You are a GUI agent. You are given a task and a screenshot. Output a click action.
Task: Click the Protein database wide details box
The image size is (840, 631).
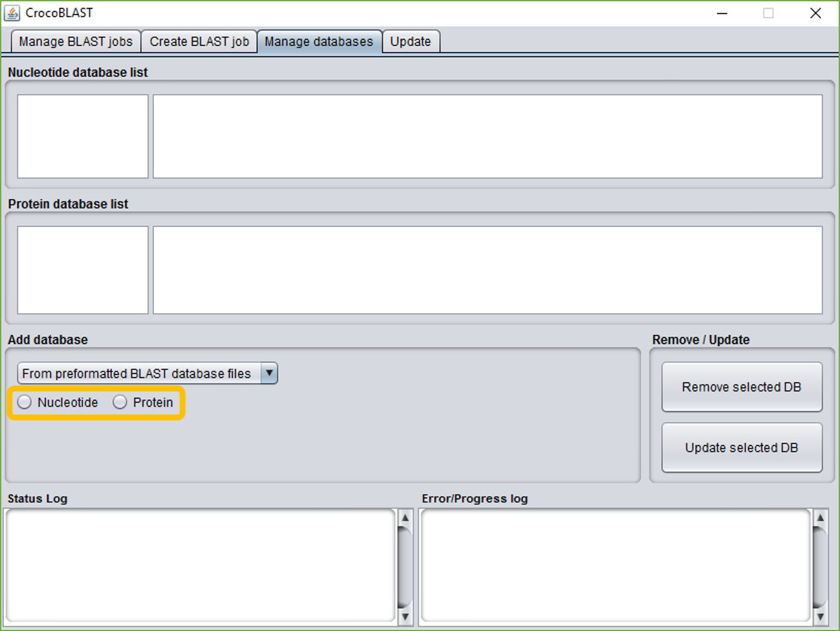[487, 270]
